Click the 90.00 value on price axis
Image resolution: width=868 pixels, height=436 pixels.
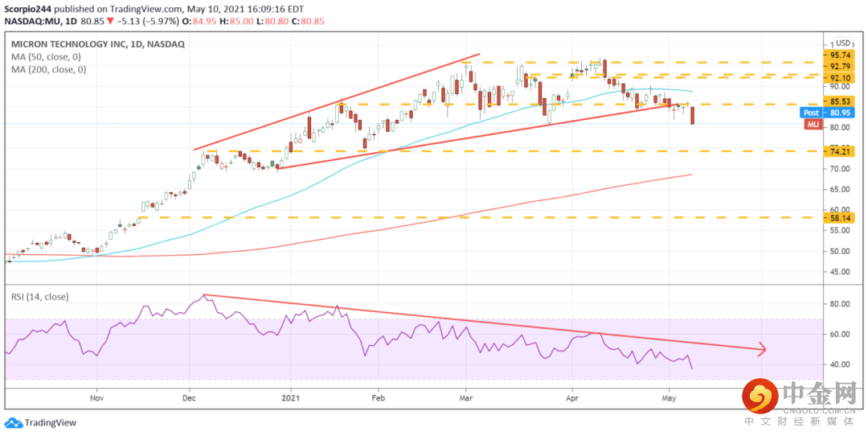(x=840, y=86)
